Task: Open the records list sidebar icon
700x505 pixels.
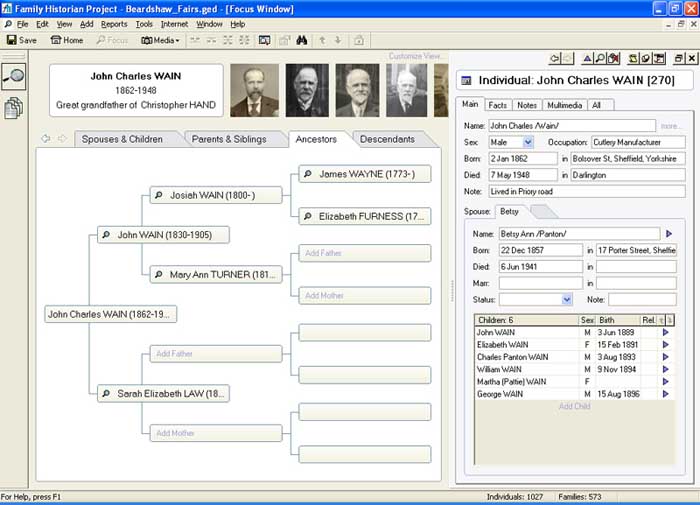Action: point(14,109)
